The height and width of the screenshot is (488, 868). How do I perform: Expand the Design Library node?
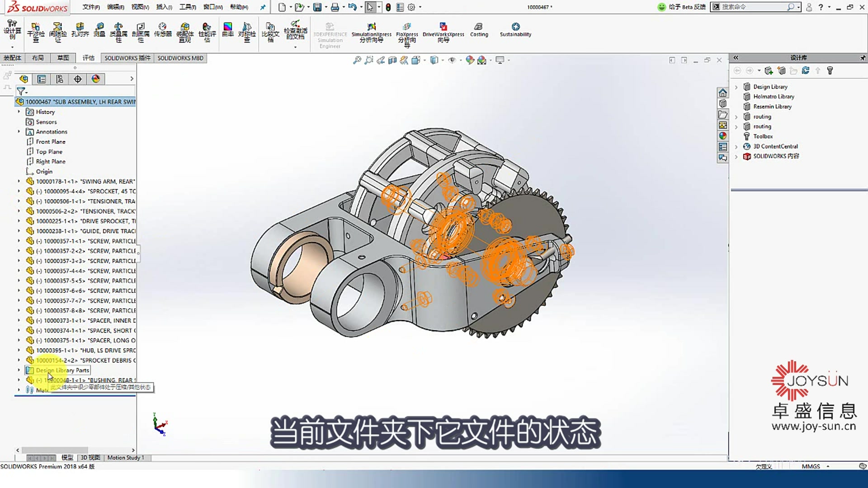[736, 87]
